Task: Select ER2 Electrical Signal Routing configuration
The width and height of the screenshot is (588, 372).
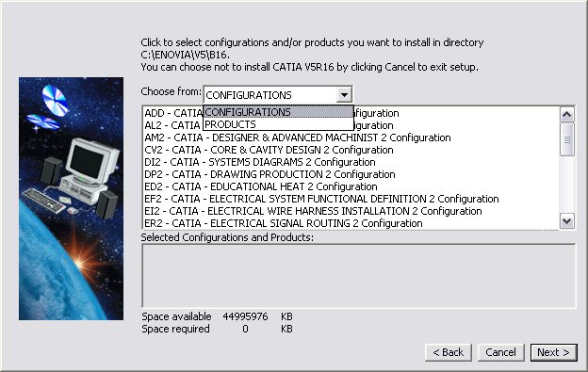Action: point(284,223)
